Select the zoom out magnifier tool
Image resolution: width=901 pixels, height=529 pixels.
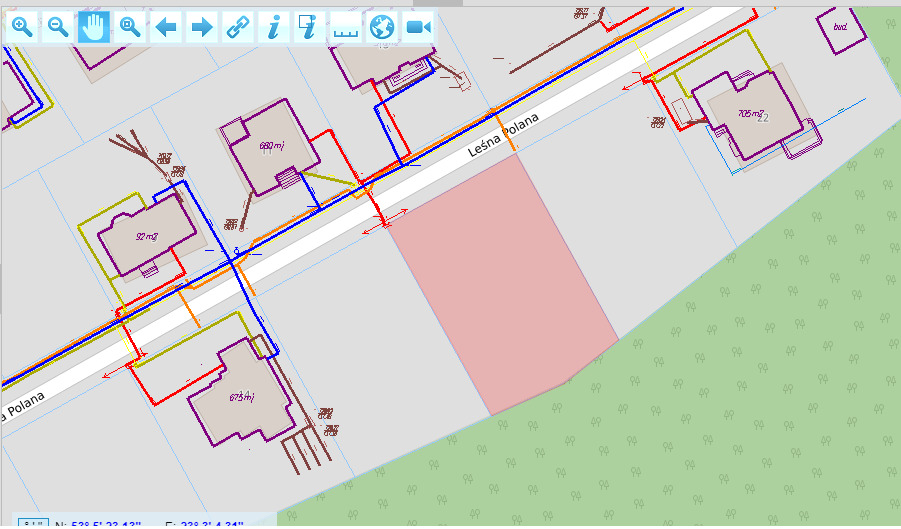point(58,27)
